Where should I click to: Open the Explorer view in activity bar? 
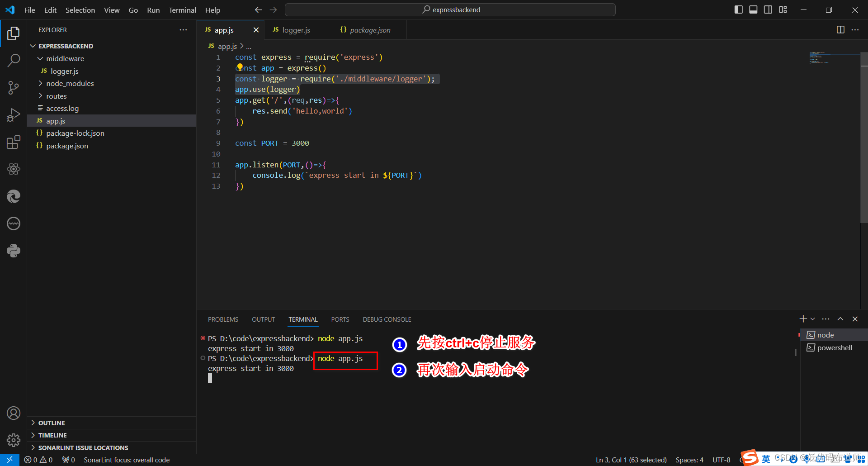pos(14,33)
